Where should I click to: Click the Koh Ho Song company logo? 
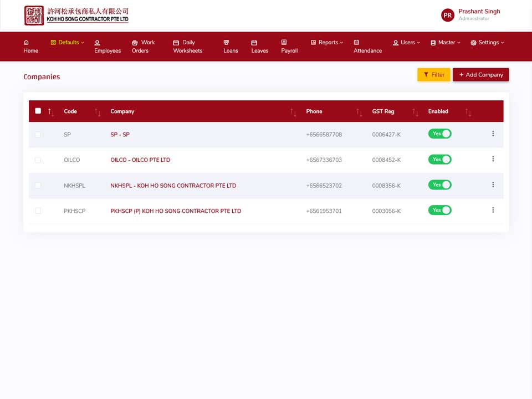[76, 16]
